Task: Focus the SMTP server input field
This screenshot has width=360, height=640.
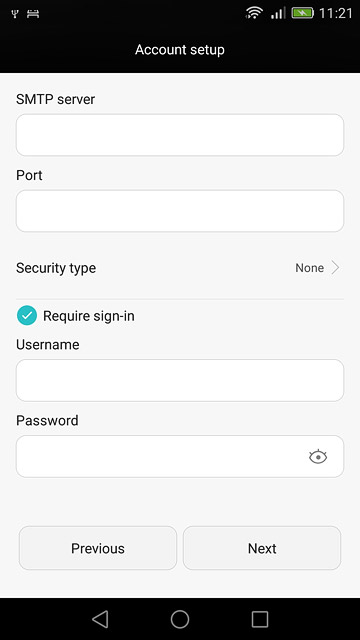Action: 180,135
